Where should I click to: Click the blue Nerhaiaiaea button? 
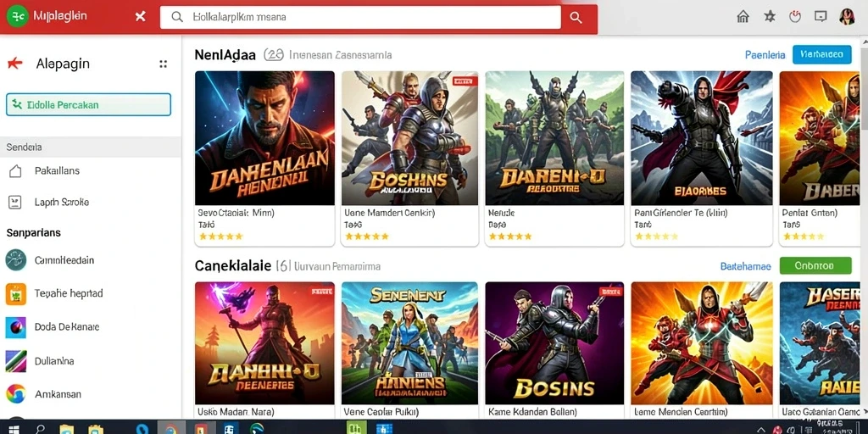(x=822, y=55)
